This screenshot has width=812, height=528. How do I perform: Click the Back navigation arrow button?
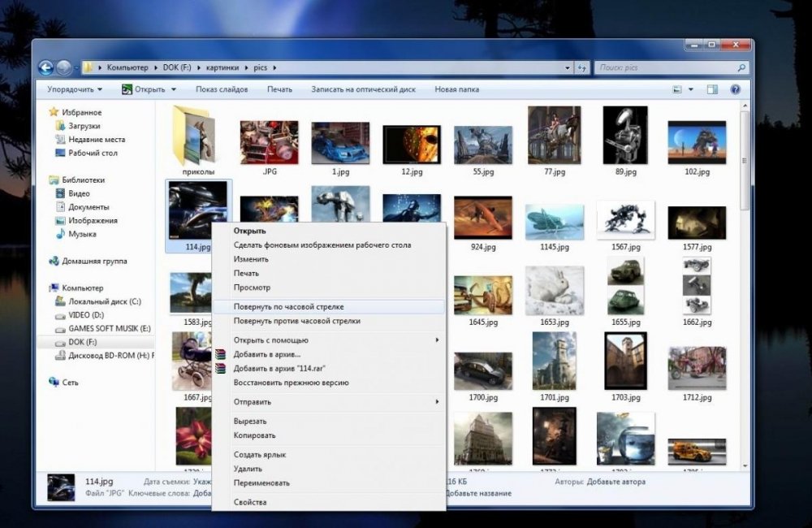[x=46, y=67]
